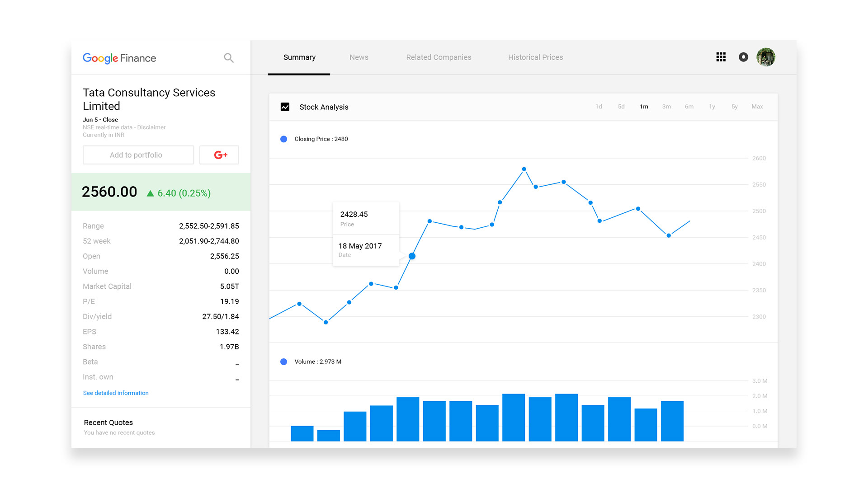Viewport: 868px width, 488px height.
Task: Select the 1d time range
Action: pos(599,107)
